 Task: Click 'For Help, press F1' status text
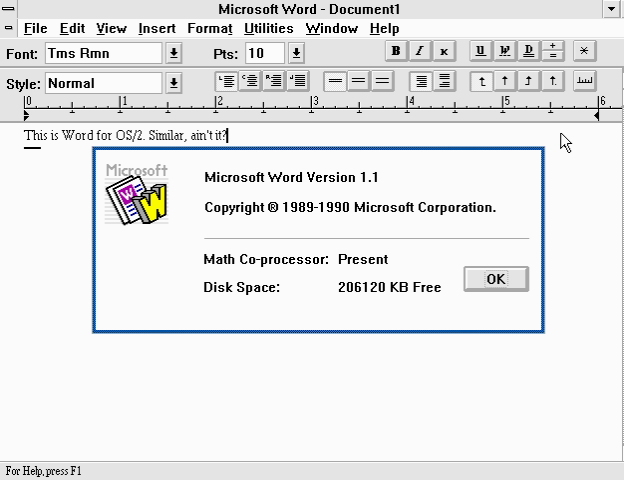[x=43, y=471]
